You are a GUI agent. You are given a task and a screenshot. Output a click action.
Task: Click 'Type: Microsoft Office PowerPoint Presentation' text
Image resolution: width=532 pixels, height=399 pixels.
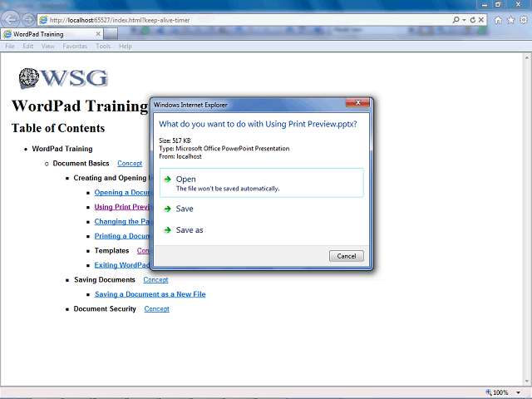tap(224, 149)
